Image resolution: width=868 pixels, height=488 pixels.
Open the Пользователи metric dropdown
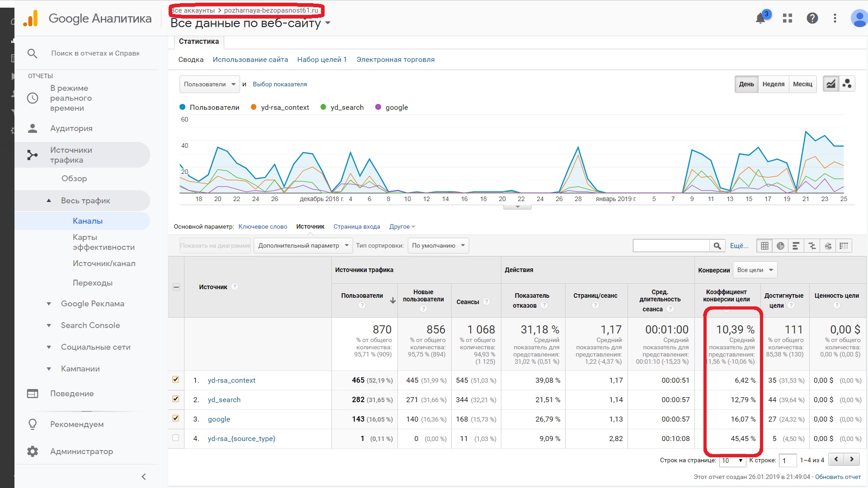click(x=210, y=84)
